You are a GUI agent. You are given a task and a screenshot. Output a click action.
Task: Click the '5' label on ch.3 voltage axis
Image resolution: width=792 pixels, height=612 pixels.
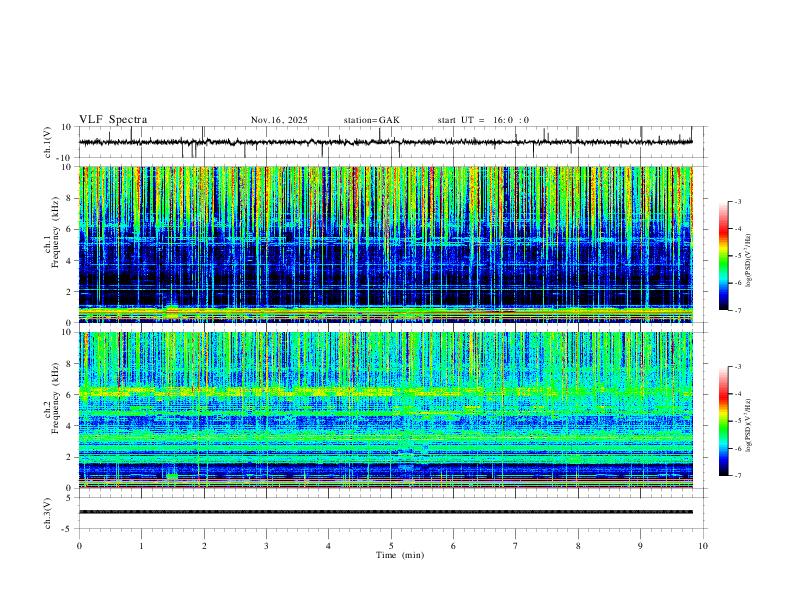pos(70,498)
